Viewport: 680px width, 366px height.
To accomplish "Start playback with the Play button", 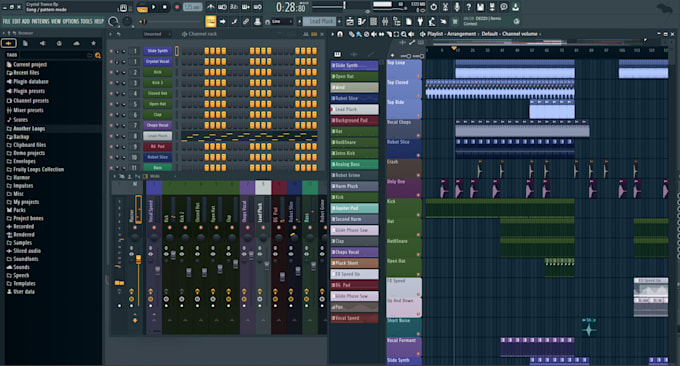I will [153, 7].
